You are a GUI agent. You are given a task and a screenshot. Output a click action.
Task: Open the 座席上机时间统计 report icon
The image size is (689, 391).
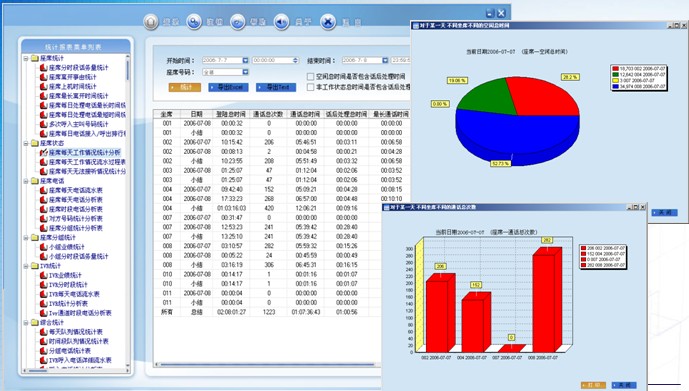pos(44,87)
